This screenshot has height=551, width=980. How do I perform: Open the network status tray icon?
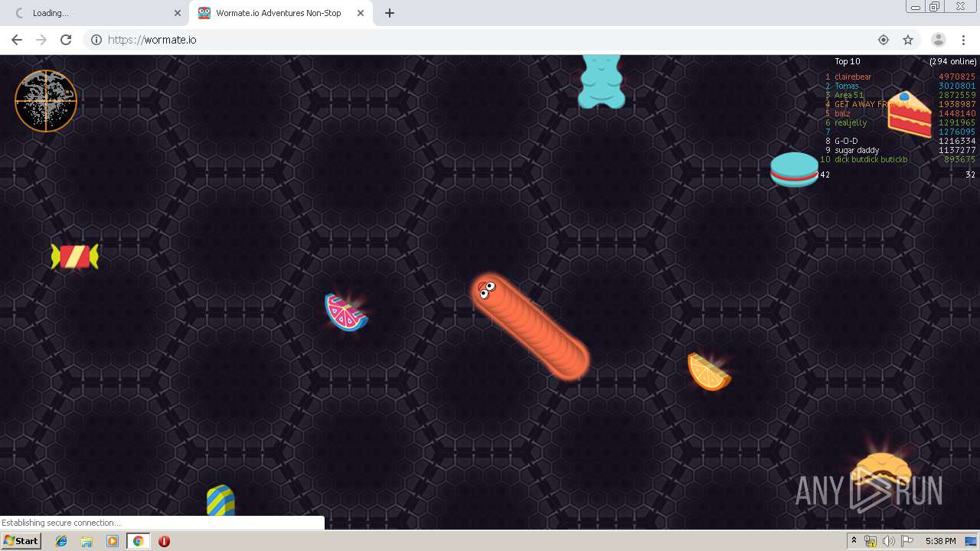[x=871, y=541]
